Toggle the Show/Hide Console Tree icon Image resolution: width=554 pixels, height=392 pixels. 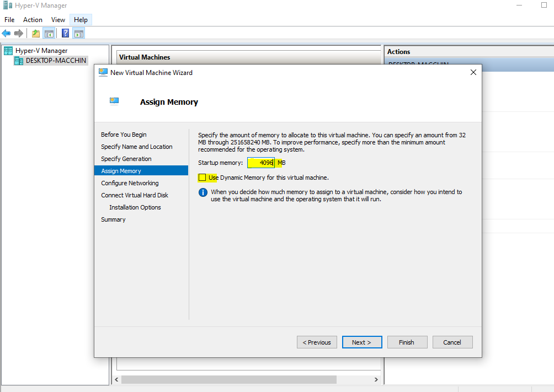[49, 33]
